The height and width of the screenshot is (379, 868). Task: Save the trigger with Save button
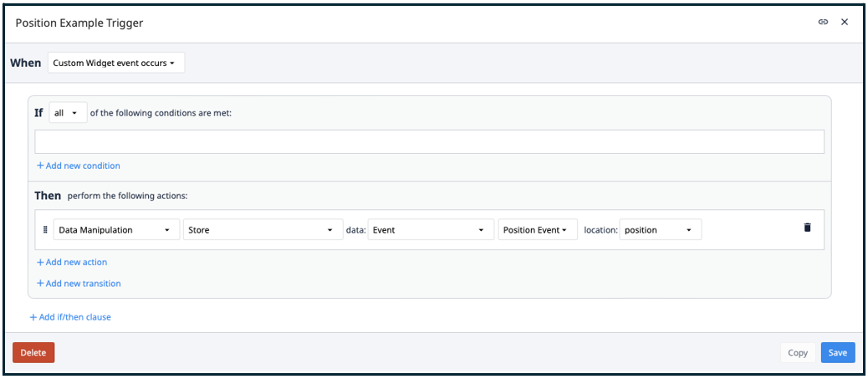pos(837,352)
